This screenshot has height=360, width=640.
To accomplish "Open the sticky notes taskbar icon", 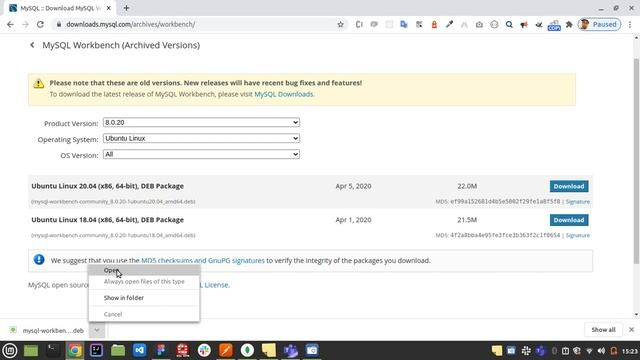I will pos(269,350).
